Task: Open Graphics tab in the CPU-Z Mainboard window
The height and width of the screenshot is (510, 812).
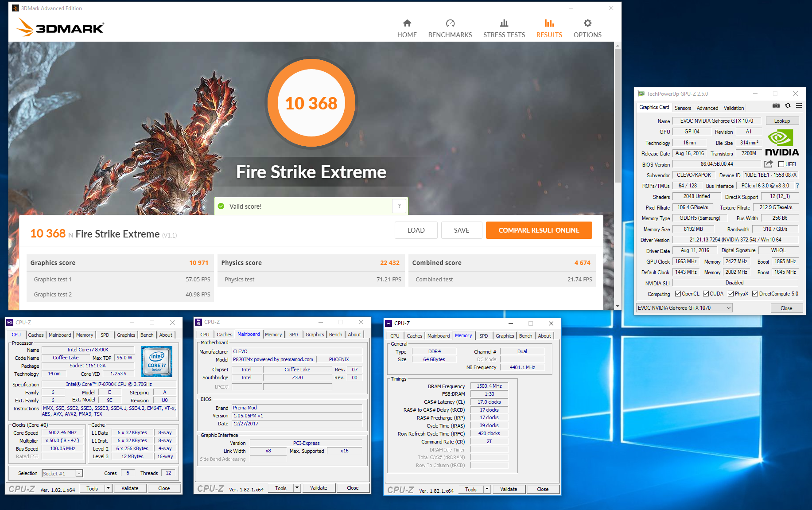Action: pos(315,335)
